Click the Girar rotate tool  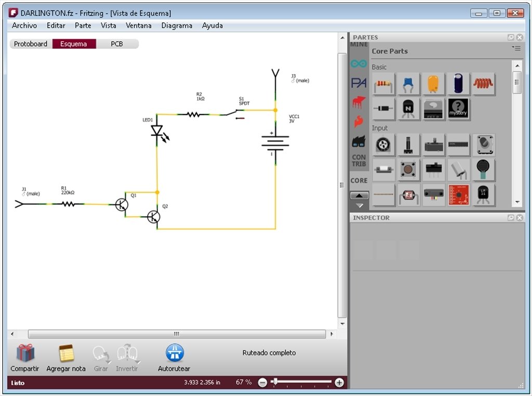click(x=101, y=358)
